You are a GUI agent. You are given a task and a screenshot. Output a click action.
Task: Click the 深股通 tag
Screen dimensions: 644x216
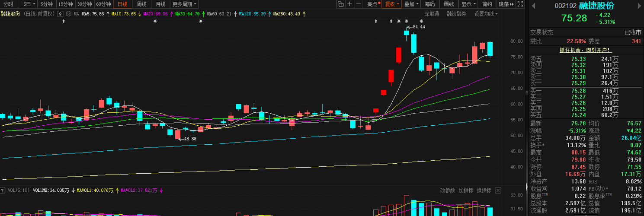click(432, 14)
